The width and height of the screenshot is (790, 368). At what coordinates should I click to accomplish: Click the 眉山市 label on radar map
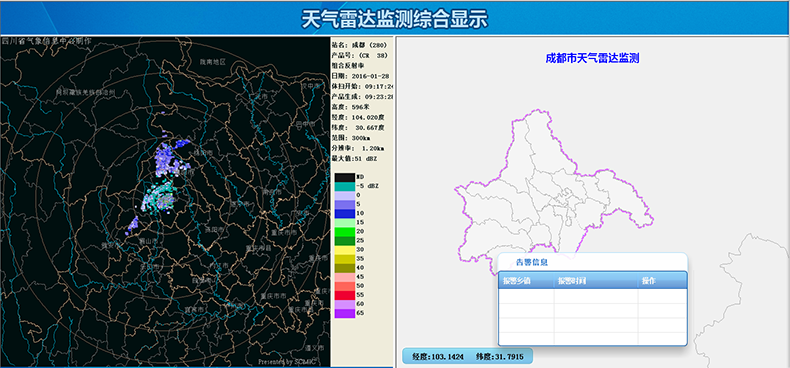pyautogui.click(x=148, y=241)
